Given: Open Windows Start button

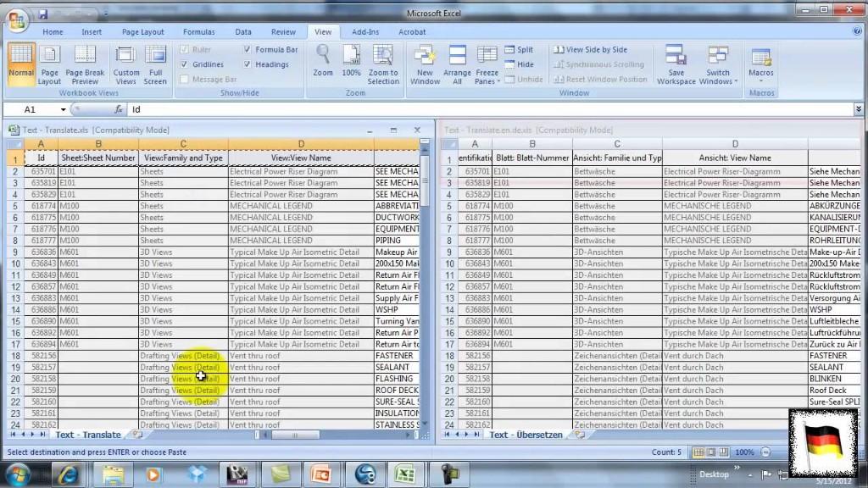Looking at the screenshot, I should 19,474.
